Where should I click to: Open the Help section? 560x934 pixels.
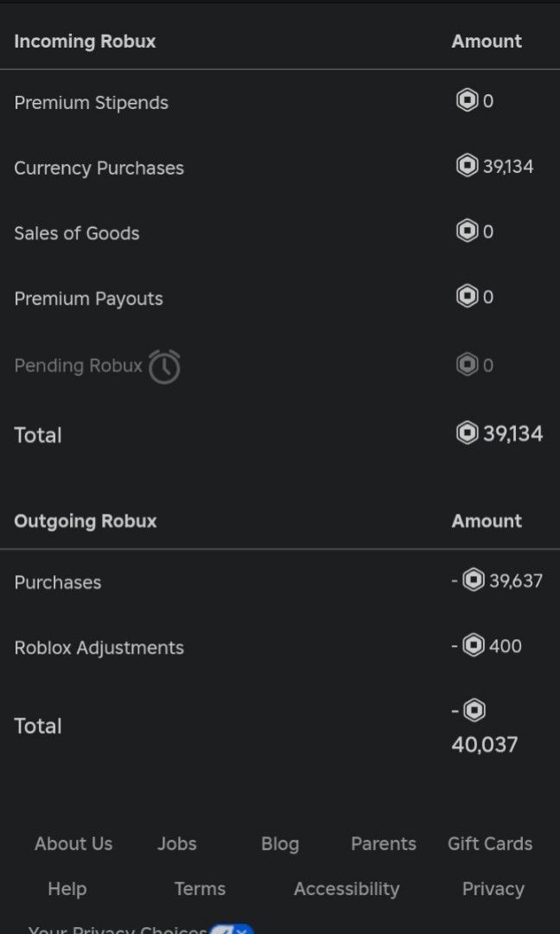point(67,889)
